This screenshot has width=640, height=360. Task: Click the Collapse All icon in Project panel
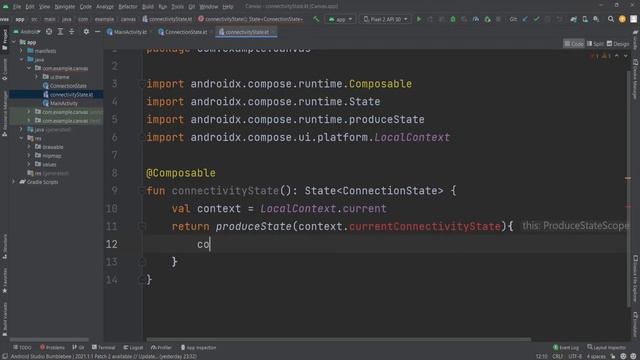click(71, 31)
